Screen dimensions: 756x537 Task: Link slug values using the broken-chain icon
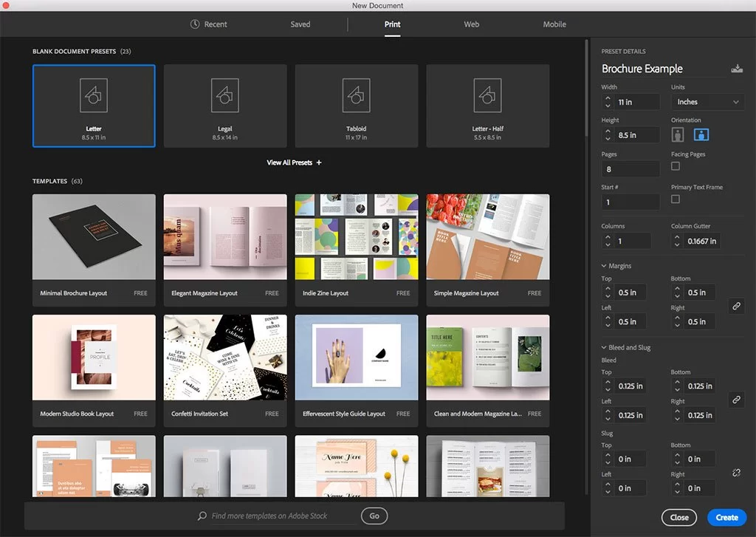pyautogui.click(x=736, y=473)
